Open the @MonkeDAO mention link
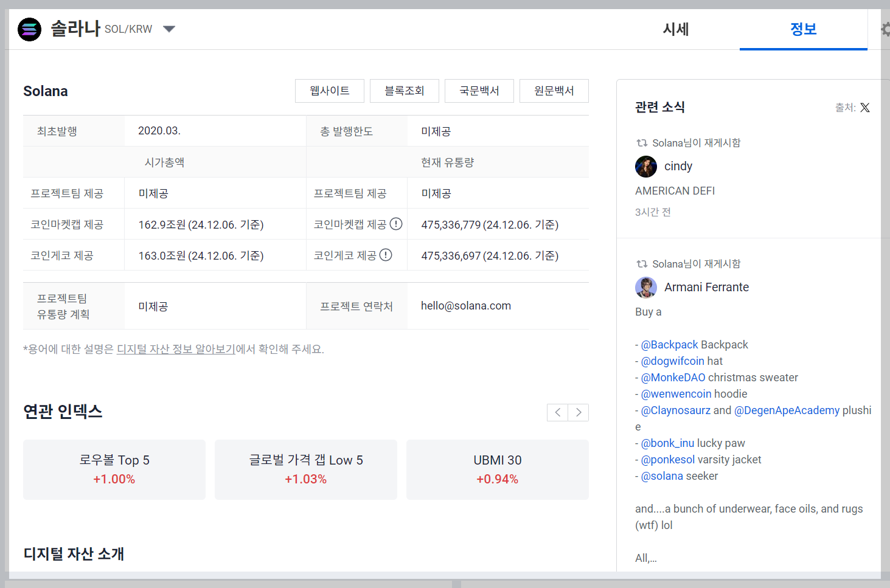Image resolution: width=890 pixels, height=588 pixels. coord(673,378)
